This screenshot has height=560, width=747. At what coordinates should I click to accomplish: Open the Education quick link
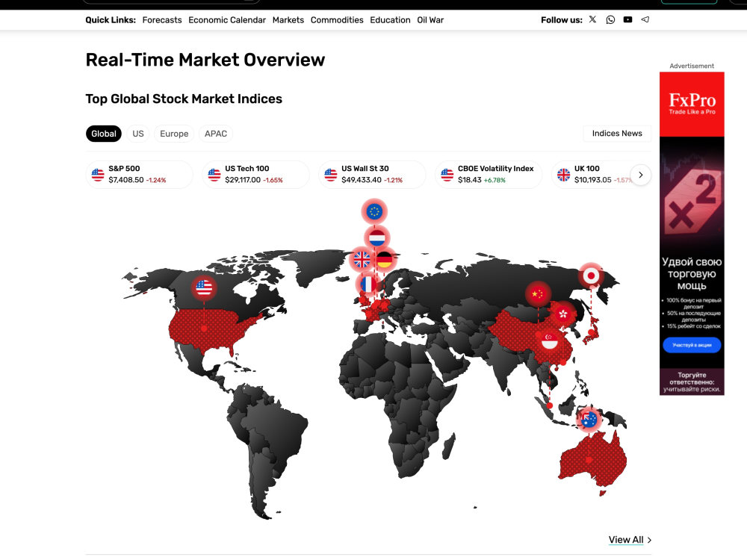[390, 20]
